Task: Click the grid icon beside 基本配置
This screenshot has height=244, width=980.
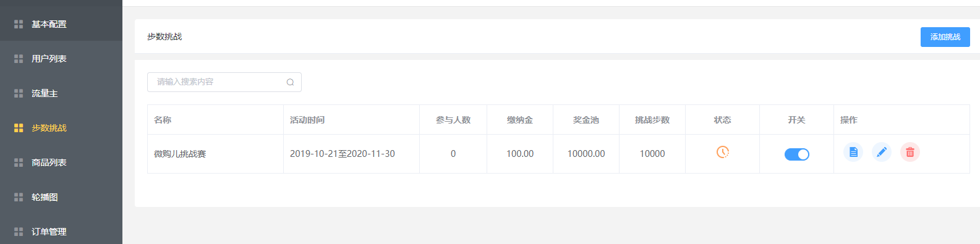Action: pyautogui.click(x=19, y=24)
